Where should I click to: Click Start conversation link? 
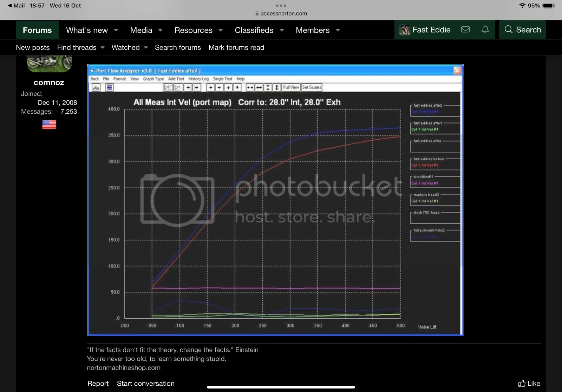[145, 383]
